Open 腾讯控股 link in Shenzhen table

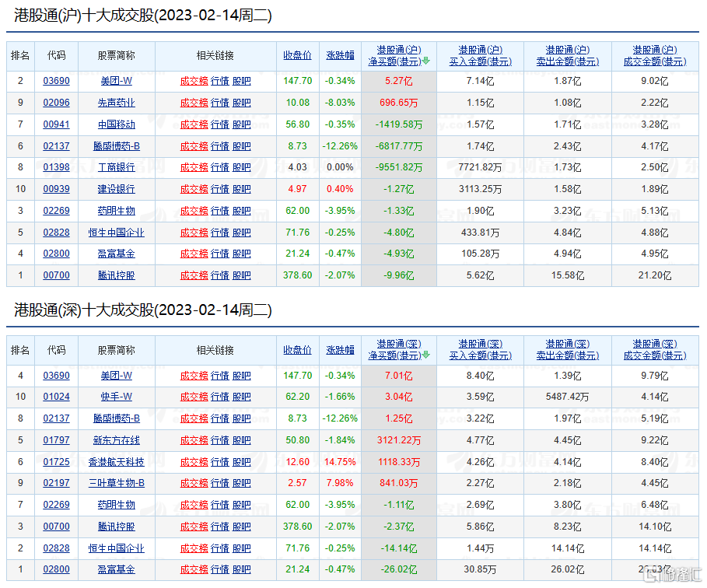pos(117,527)
